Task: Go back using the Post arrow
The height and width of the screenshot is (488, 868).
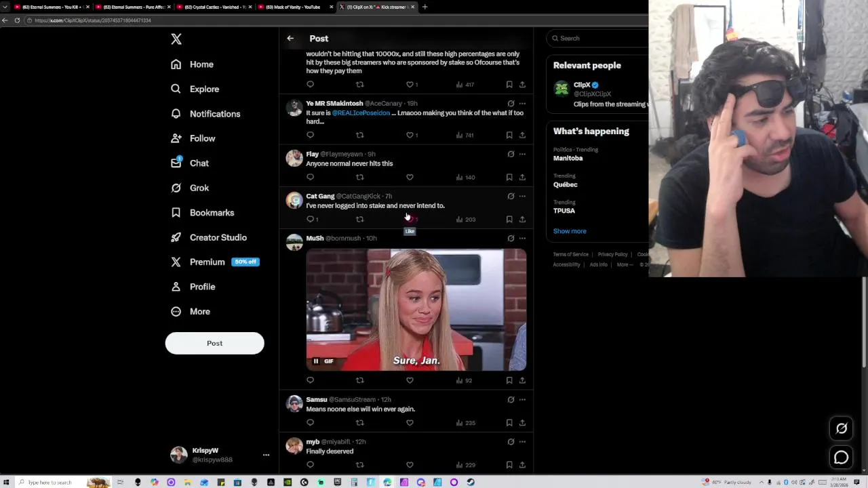Action: 290,39
